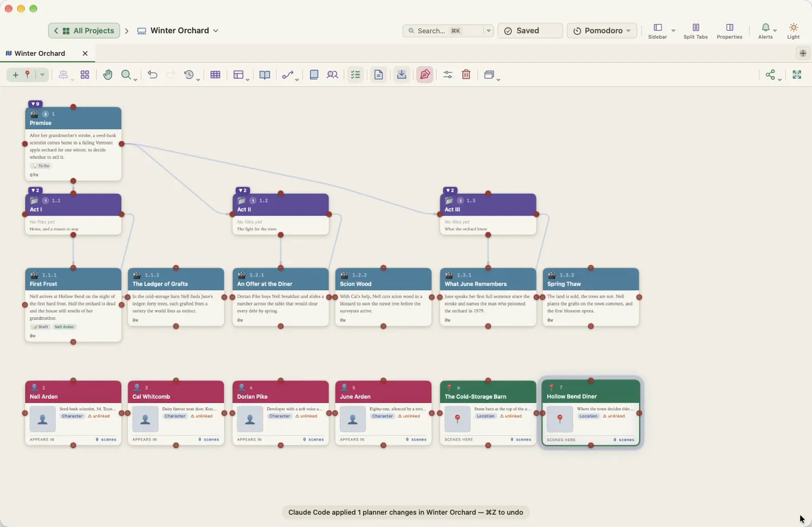The width and height of the screenshot is (812, 527).
Task: Select the Winter Orchard tab
Action: tap(40, 53)
